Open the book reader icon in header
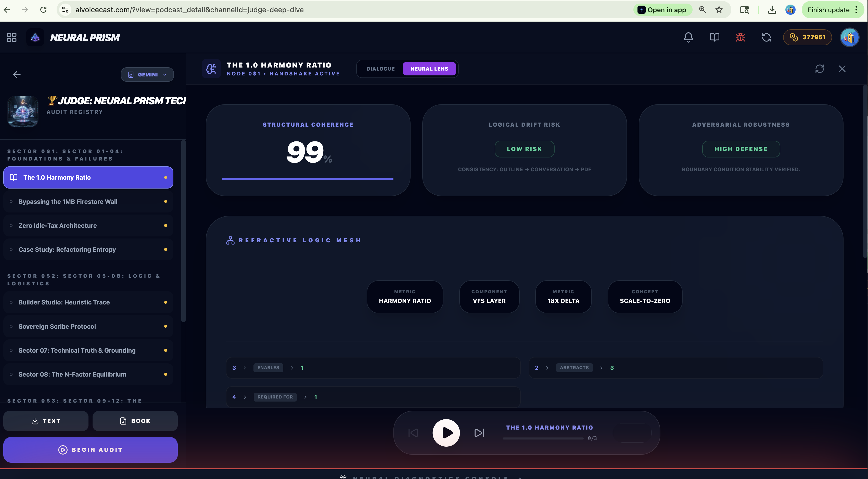 coord(714,37)
